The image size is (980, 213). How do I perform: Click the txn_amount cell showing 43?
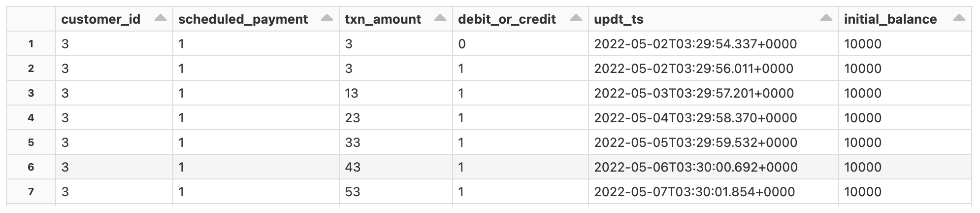point(353,167)
